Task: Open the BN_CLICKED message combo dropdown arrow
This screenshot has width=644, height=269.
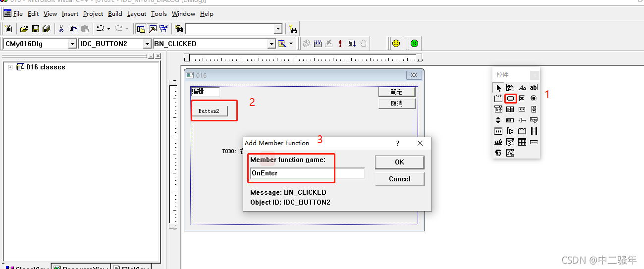Action: coord(271,44)
